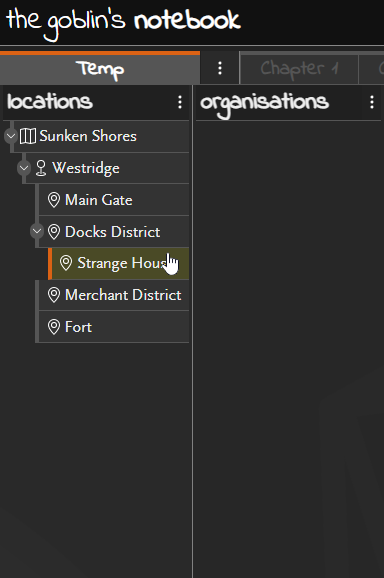Click the map icon beside Sunken Shores

coord(28,136)
